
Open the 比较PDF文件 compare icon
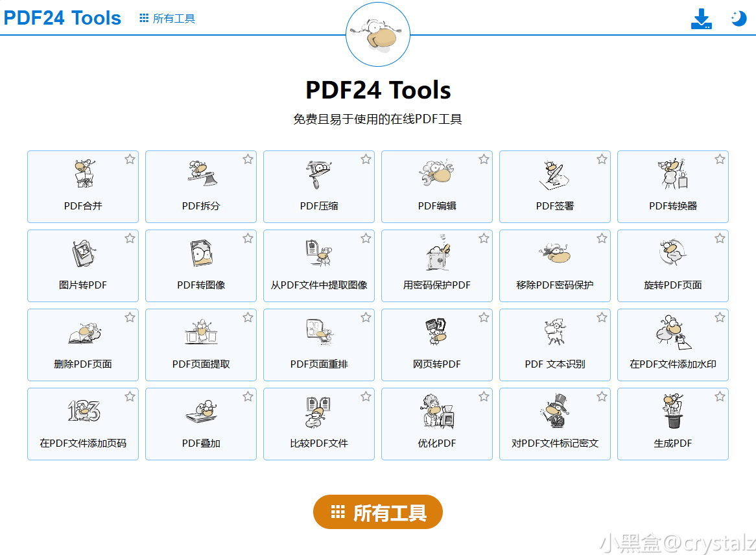coord(318,412)
